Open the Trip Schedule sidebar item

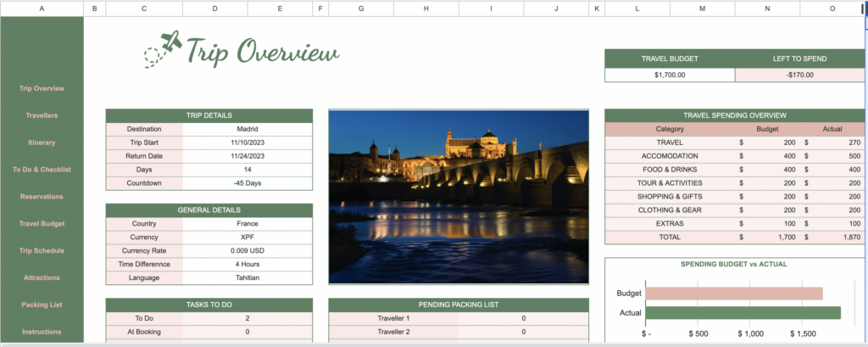pyautogui.click(x=42, y=251)
